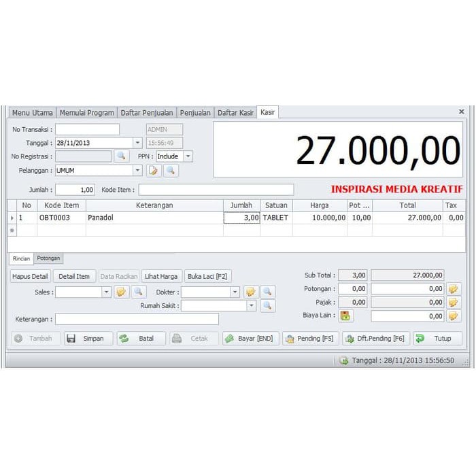Open the PPN Include dropdown

[188, 156]
